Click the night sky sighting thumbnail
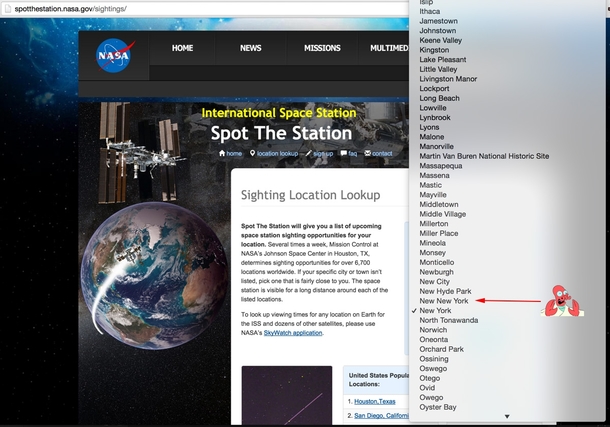The image size is (610, 427). [287, 395]
